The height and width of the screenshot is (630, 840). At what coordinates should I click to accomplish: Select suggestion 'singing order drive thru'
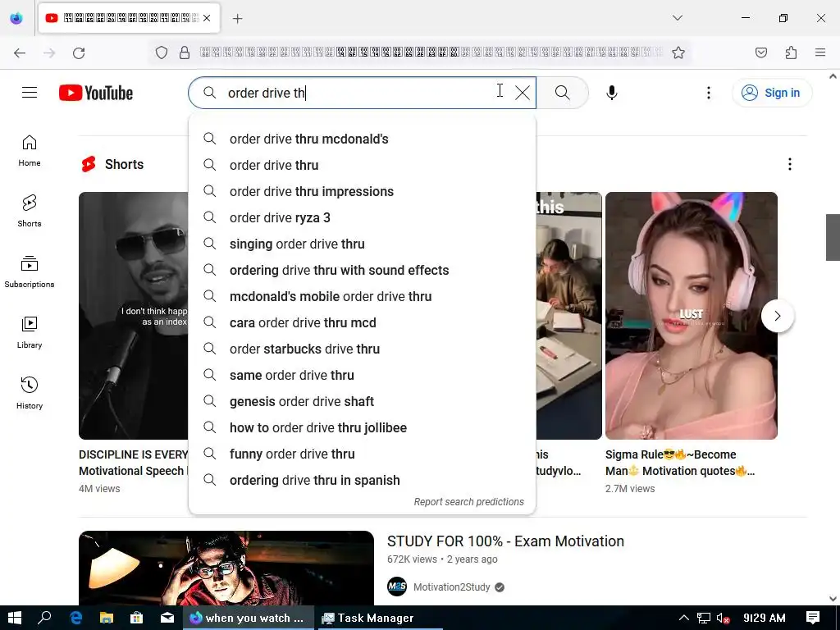(x=362, y=244)
